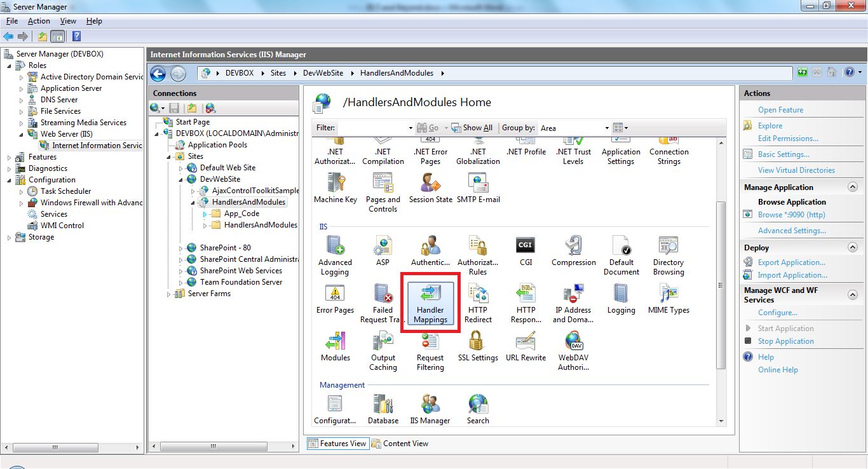The image size is (868, 469).
Task: Open the HTTP Response Headers feature
Action: coord(526,303)
